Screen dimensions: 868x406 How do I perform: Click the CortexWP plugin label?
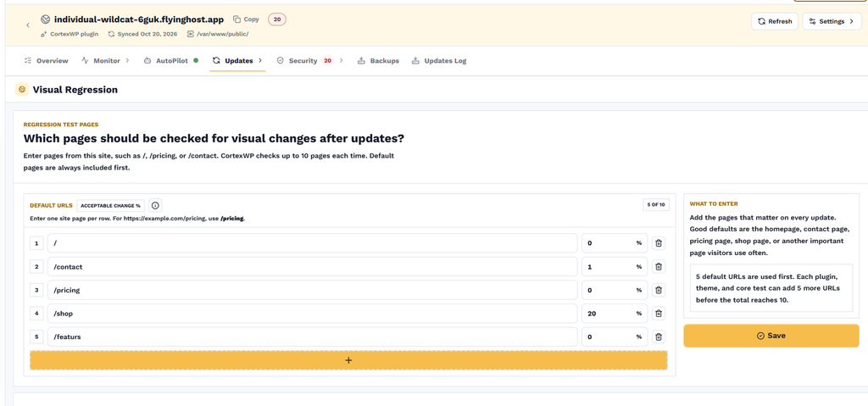tap(70, 34)
